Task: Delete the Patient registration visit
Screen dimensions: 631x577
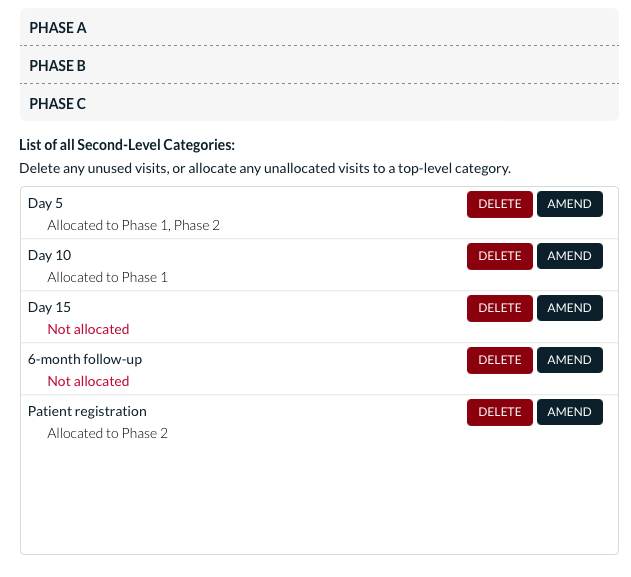Action: [x=499, y=412]
